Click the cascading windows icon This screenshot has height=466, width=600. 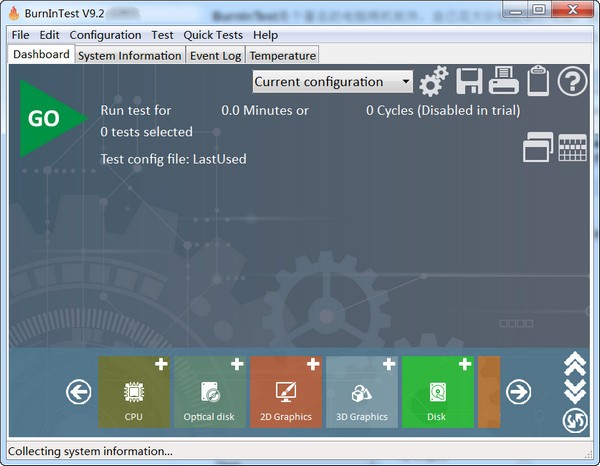coord(537,148)
